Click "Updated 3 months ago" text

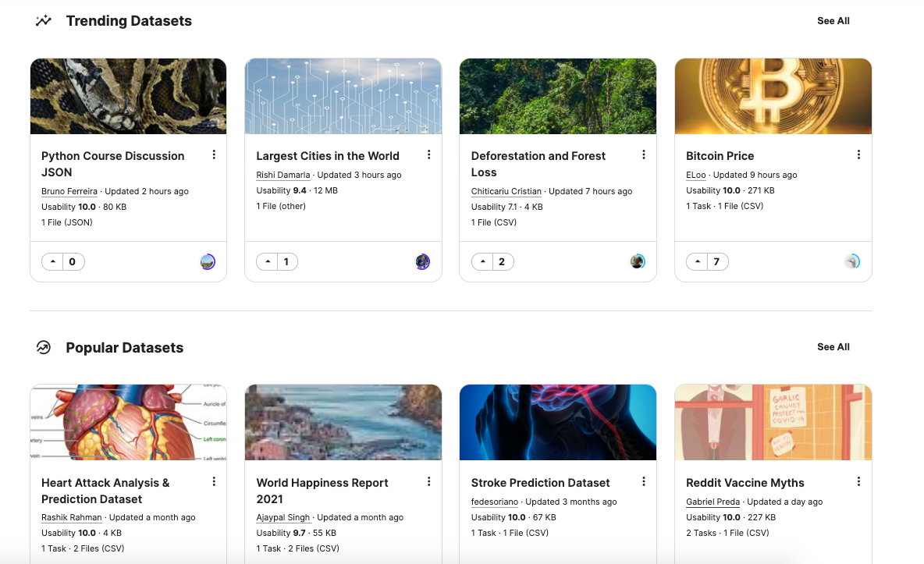click(x=571, y=502)
